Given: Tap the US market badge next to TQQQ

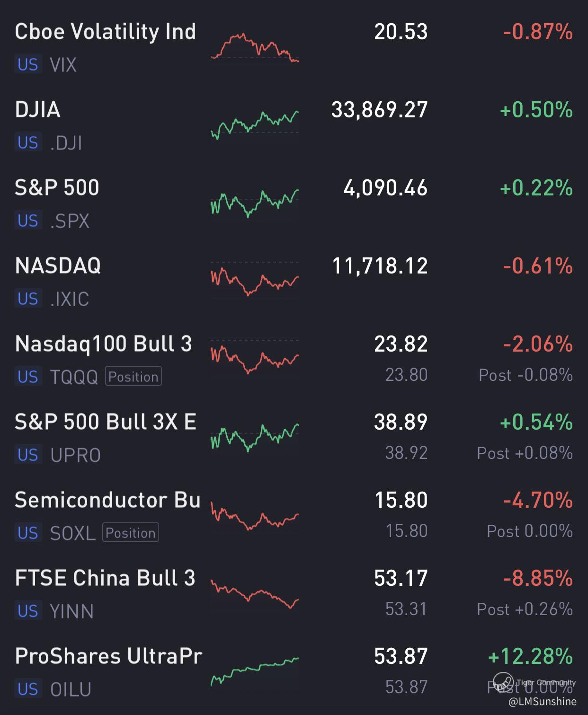Looking at the screenshot, I should pos(28,377).
